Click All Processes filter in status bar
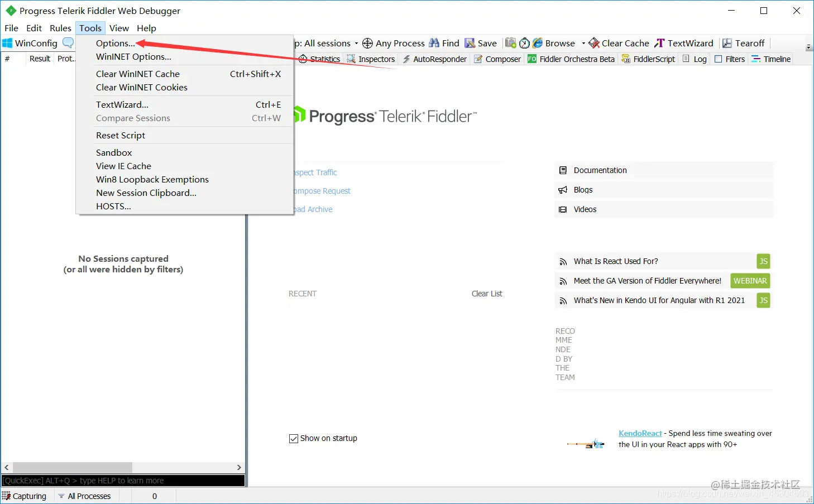This screenshot has height=504, width=814. [x=85, y=496]
